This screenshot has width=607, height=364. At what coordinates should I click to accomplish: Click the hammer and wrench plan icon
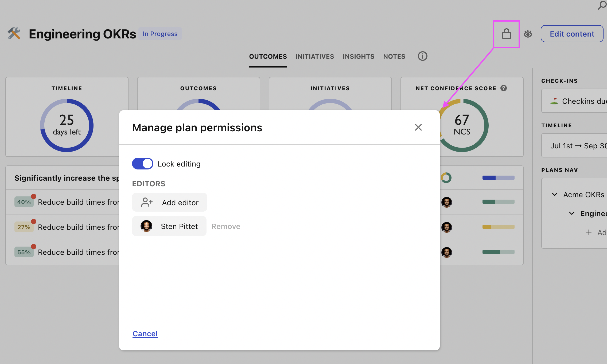[14, 34]
